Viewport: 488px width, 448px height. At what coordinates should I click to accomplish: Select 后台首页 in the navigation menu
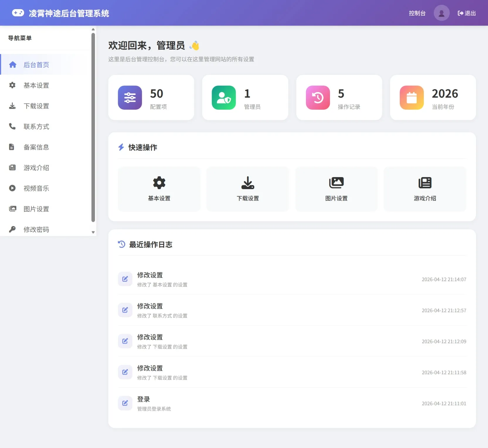tap(36, 65)
